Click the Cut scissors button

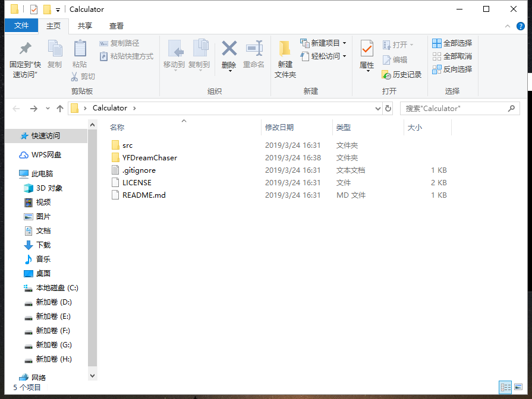(83, 77)
